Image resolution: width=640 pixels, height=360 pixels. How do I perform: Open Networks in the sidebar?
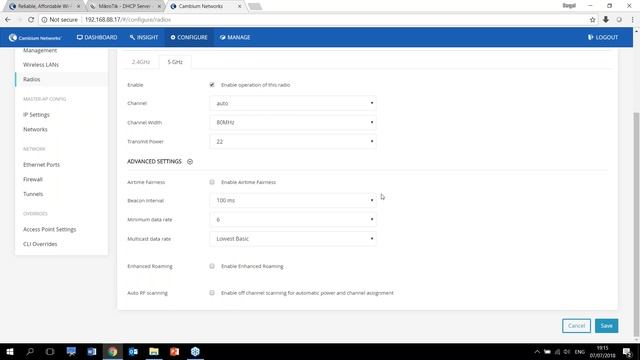tap(35, 129)
